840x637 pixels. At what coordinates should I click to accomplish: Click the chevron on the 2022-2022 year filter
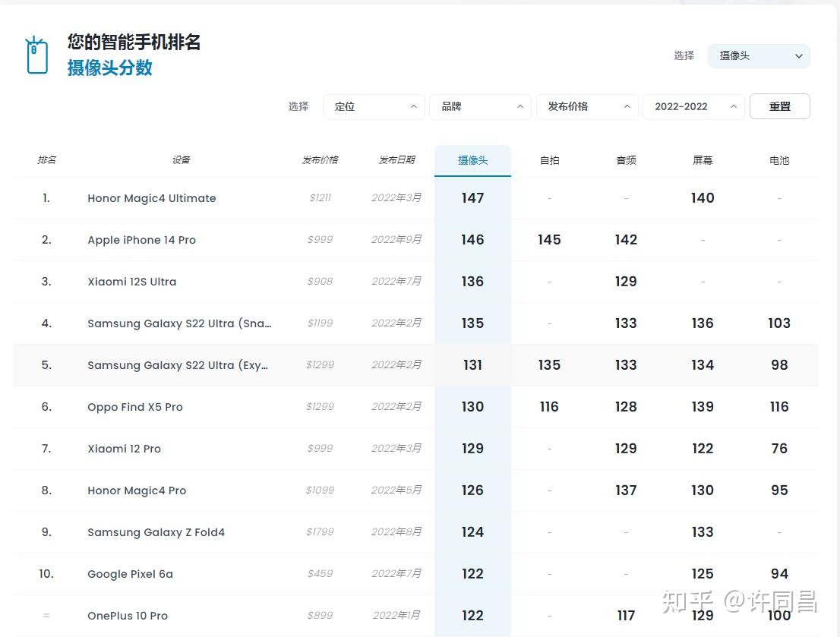733,106
